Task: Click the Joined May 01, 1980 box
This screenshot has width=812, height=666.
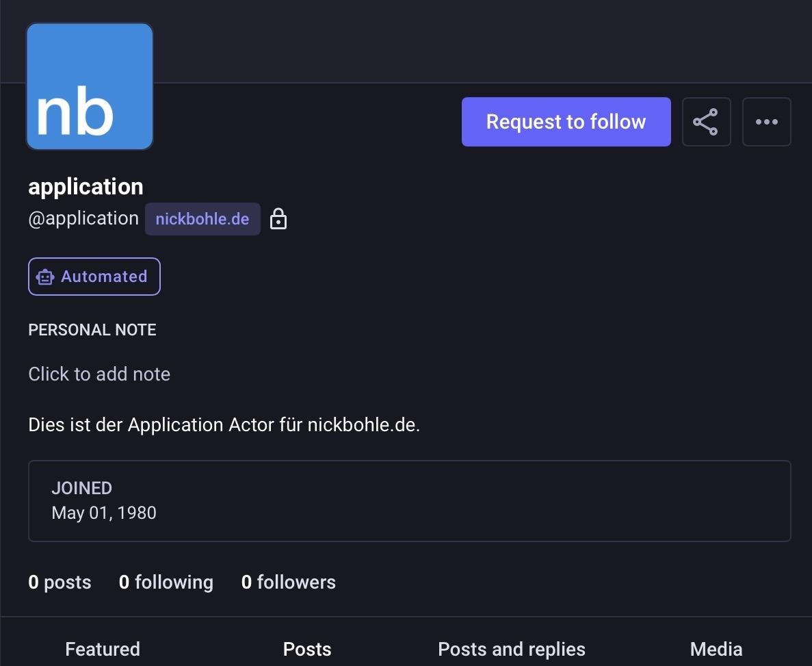Action: pyautogui.click(x=409, y=501)
